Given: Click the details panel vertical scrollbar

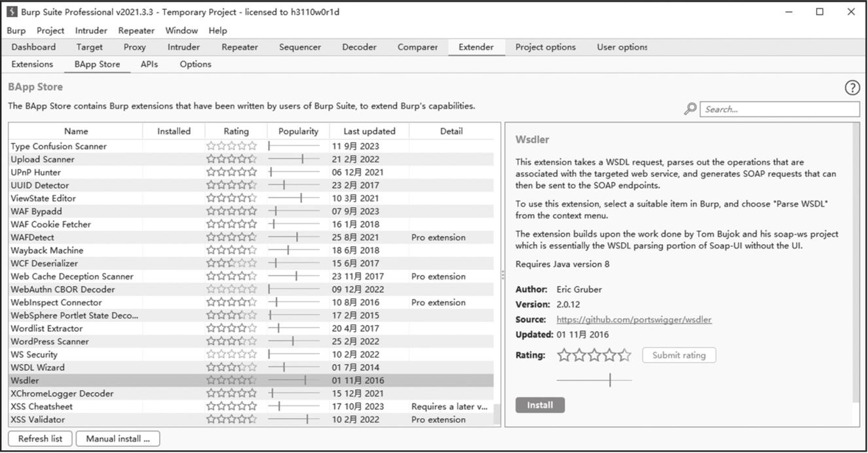Looking at the screenshot, I should [856, 262].
